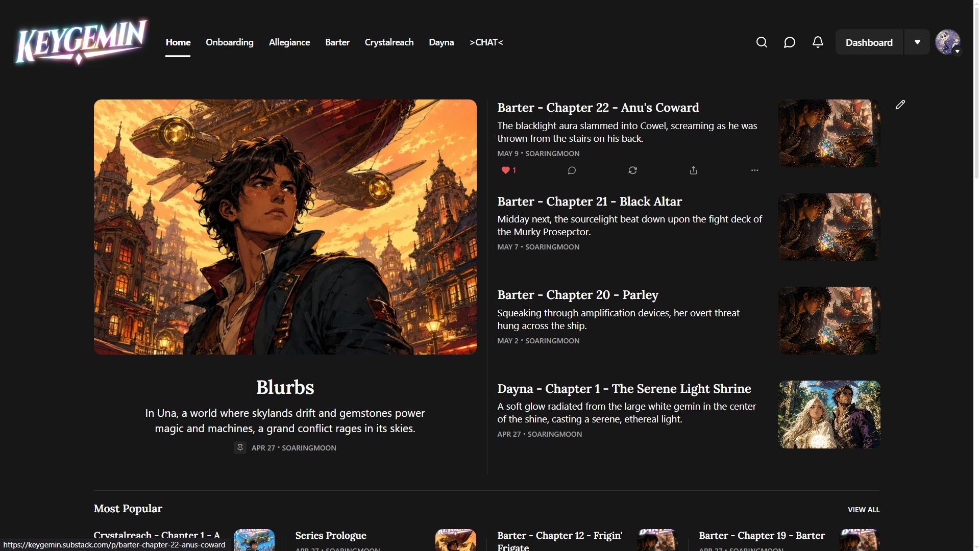
Task: Expand the Dashboard dropdown arrow
Action: pos(917,42)
